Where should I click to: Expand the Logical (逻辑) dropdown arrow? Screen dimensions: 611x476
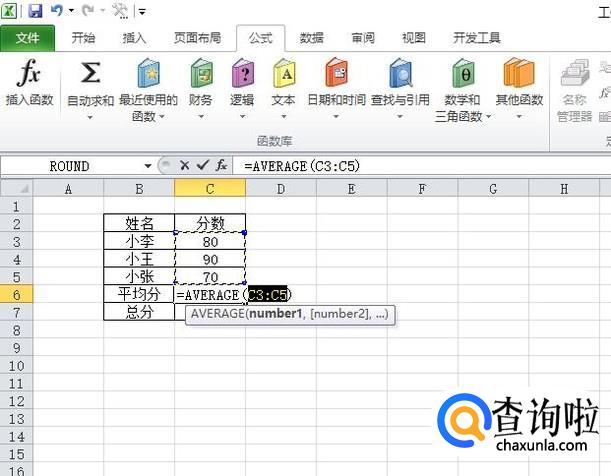tap(242, 116)
